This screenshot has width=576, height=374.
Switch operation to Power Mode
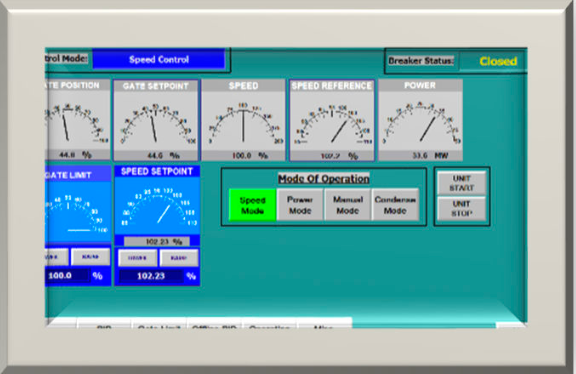tap(300, 205)
